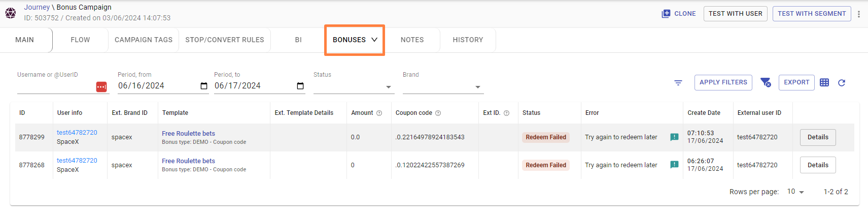Screen dimensions: 868x213
Task: Click the Clone campaign icon
Action: (x=666, y=14)
